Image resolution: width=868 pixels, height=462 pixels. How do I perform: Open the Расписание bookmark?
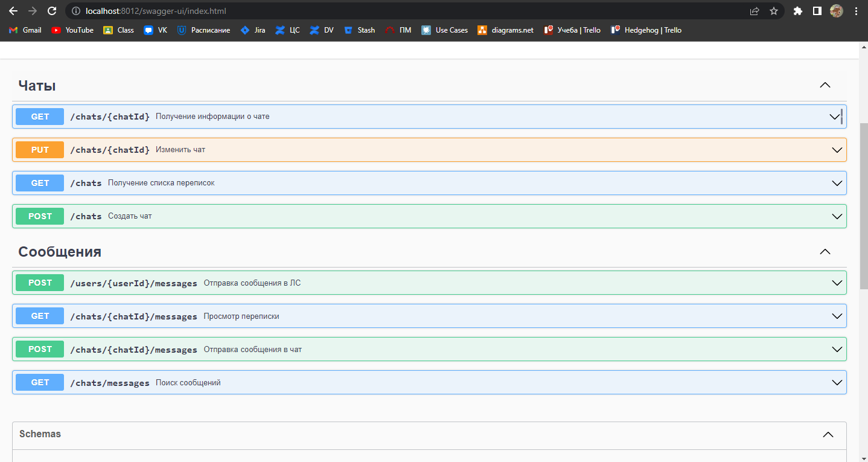[203, 30]
